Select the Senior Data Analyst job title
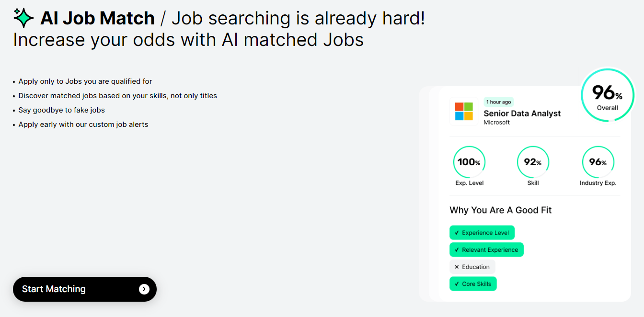The width and height of the screenshot is (644, 317). click(x=522, y=113)
